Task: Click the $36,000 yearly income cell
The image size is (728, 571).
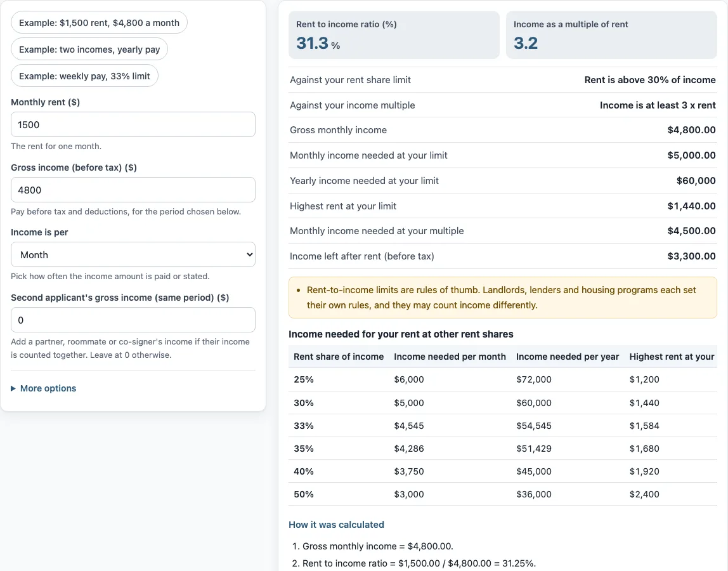Action: (x=534, y=494)
